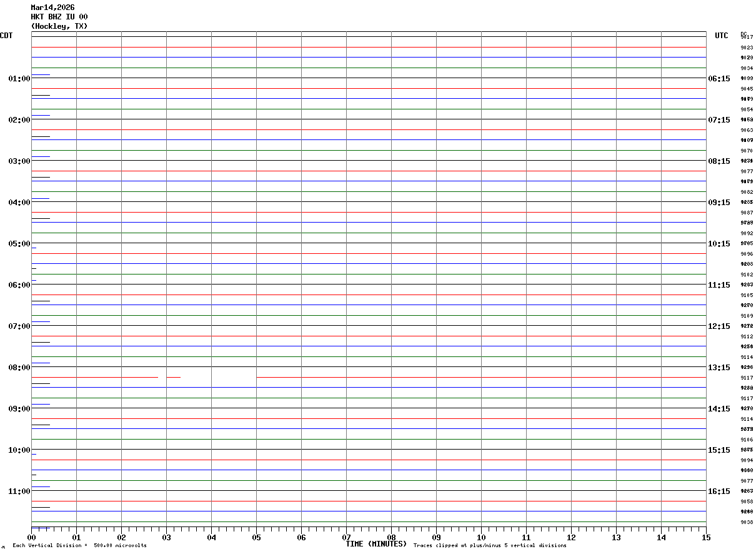Click the '10:00' CDT time label

click(19, 450)
